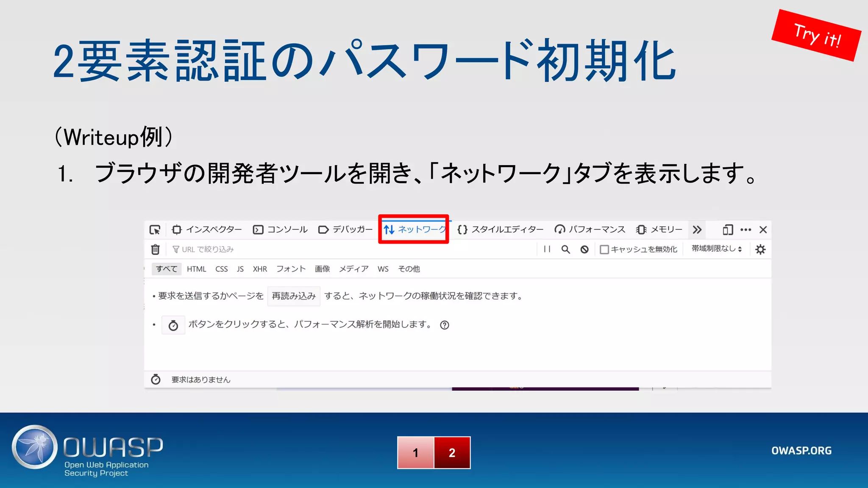Filter requests by CSS
Image resolution: width=868 pixels, height=488 pixels.
point(222,269)
